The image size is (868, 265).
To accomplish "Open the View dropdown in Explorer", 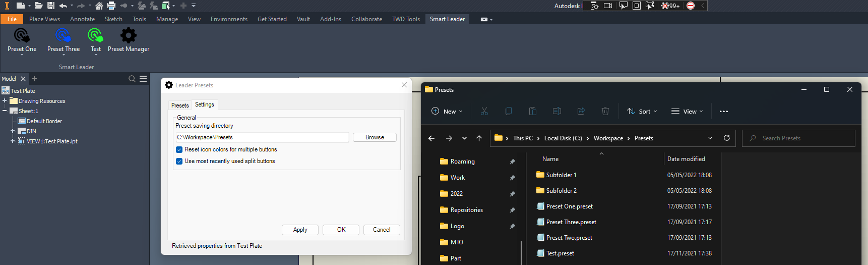I will click(x=687, y=112).
